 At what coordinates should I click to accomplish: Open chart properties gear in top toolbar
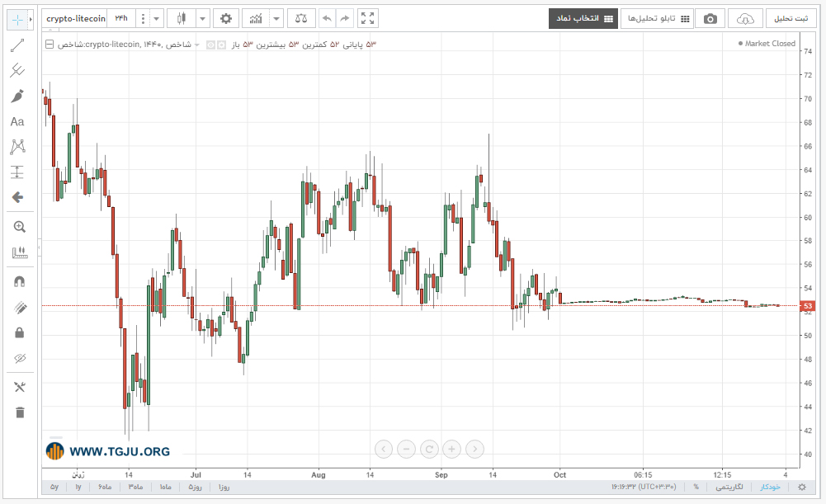coord(226,18)
